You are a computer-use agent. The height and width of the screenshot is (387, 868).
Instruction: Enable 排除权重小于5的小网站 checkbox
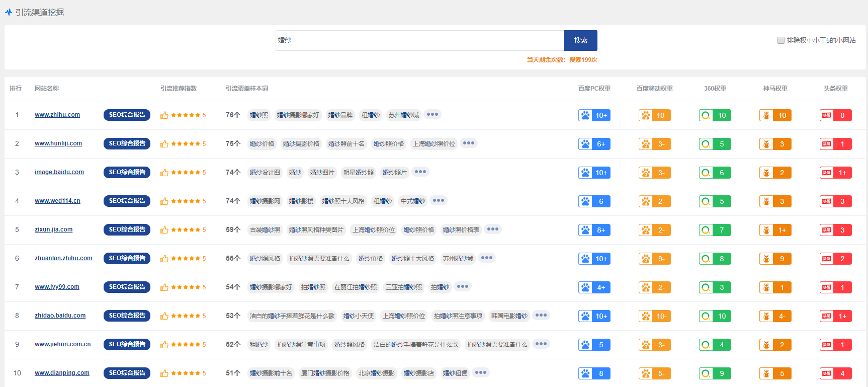781,40
